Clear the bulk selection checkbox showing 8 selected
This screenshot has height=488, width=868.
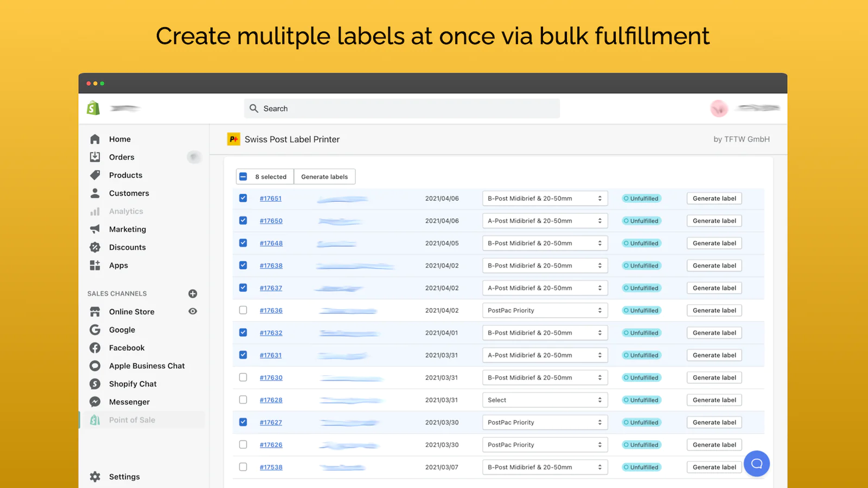tap(243, 176)
